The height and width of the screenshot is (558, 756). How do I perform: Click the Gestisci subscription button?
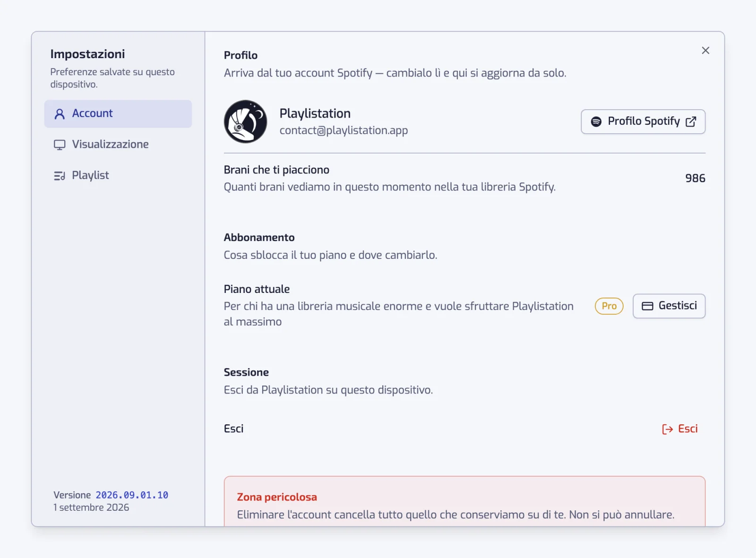coord(669,306)
